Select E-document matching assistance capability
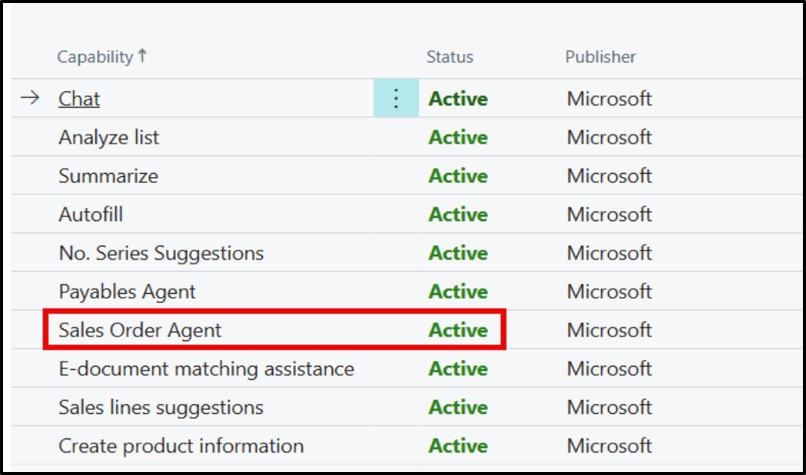 point(206,369)
